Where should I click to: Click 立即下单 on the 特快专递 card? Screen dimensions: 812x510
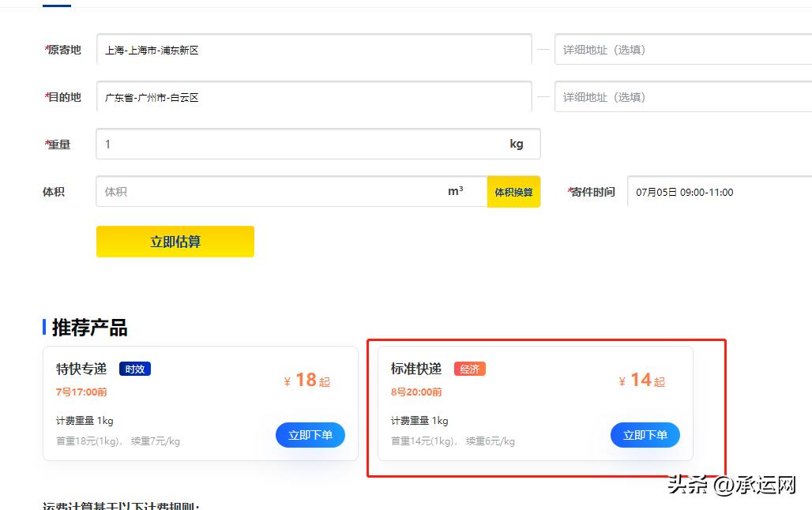pos(310,435)
